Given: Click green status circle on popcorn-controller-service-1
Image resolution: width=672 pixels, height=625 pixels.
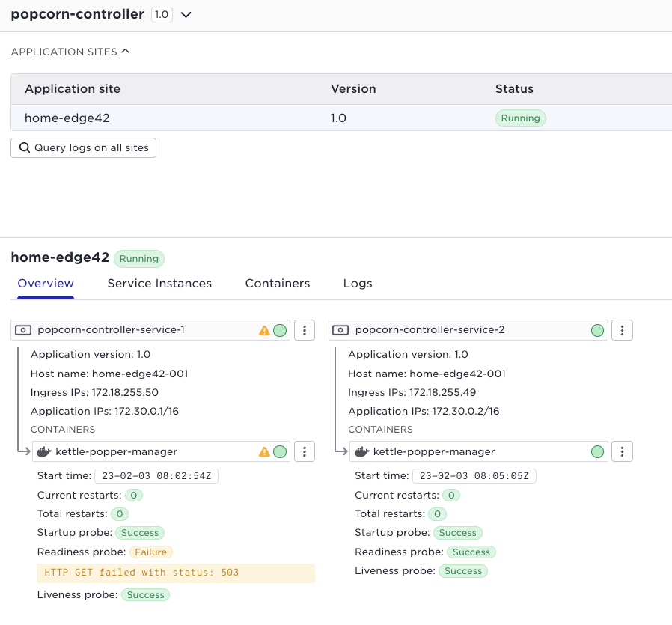Looking at the screenshot, I should pyautogui.click(x=280, y=331).
